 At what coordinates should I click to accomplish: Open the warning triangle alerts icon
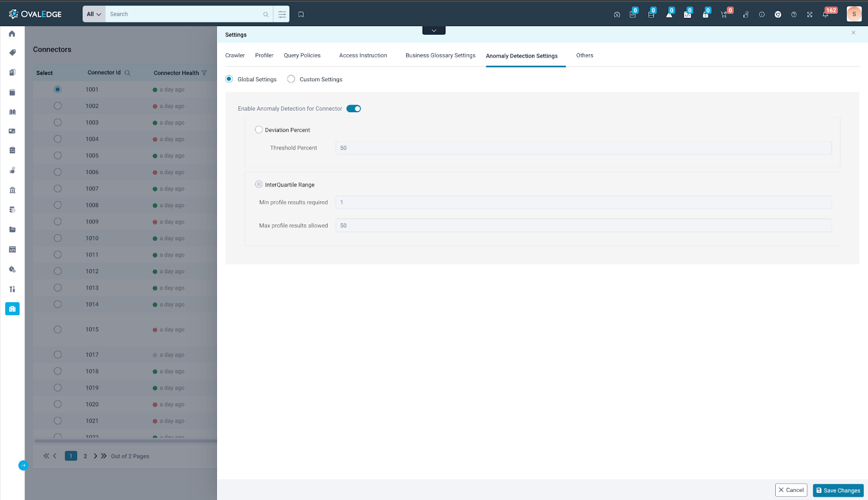[x=669, y=14]
